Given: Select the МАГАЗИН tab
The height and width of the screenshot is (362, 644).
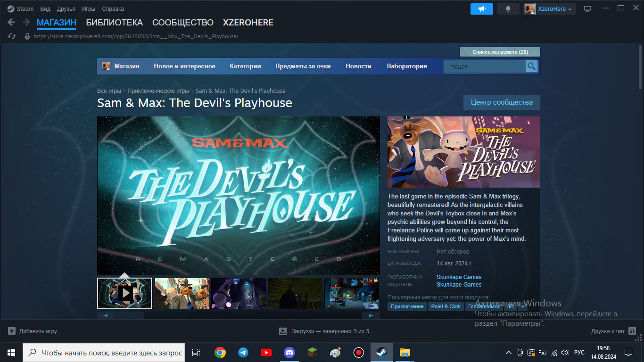Looking at the screenshot, I should 57,23.
